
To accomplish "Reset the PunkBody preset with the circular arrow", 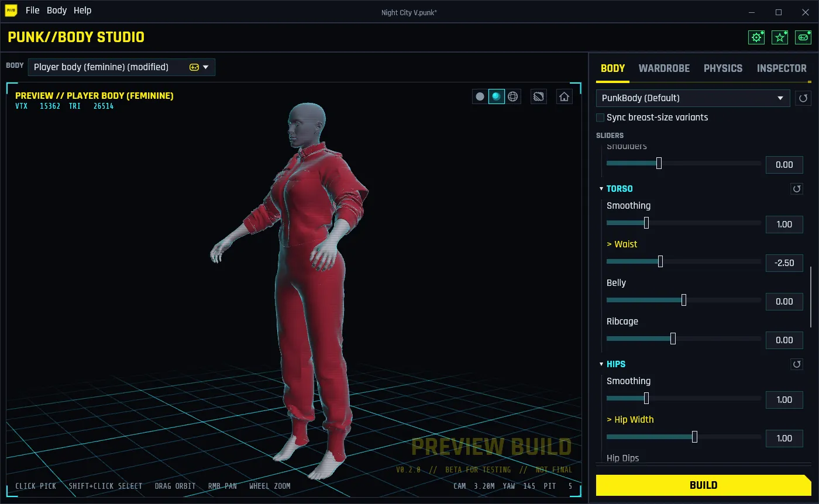I will coord(803,98).
